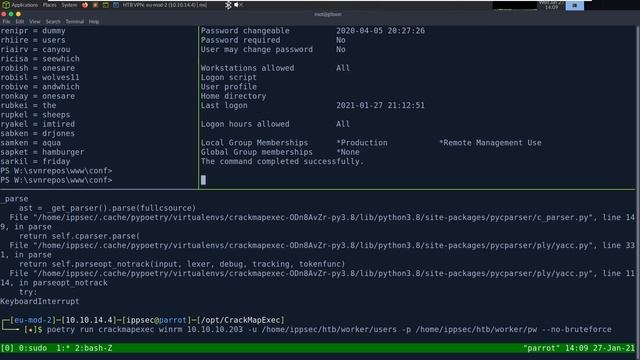
Task: Click the line 'rubkei = the'
Action: 29,106
